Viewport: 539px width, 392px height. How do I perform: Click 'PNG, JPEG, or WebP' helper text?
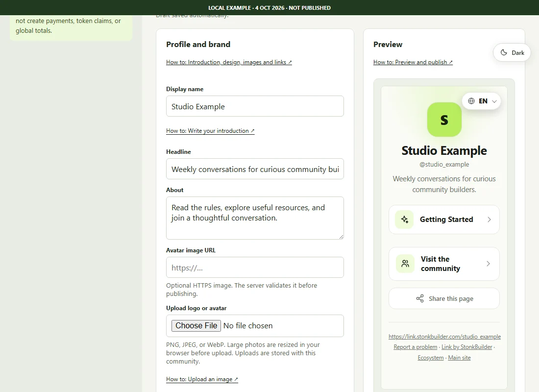point(243,353)
